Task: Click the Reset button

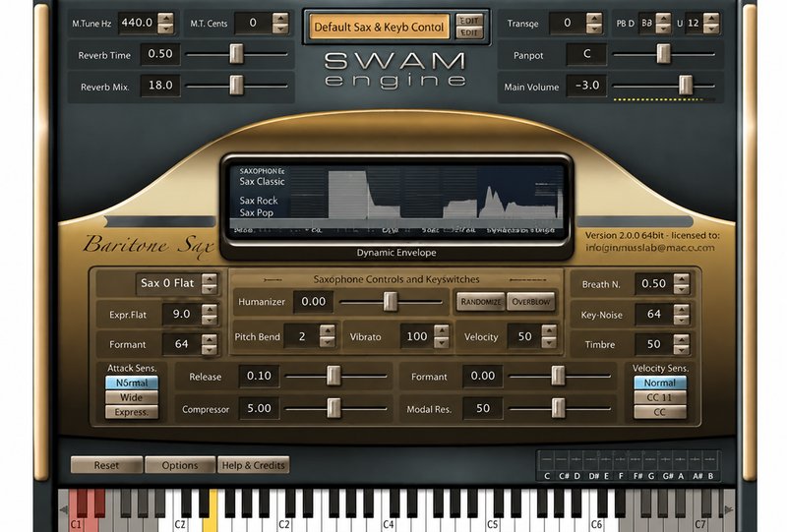Action: (x=106, y=465)
